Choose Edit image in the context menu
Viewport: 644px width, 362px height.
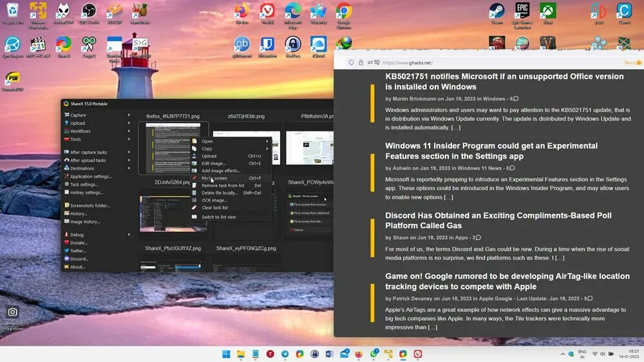(x=231, y=163)
